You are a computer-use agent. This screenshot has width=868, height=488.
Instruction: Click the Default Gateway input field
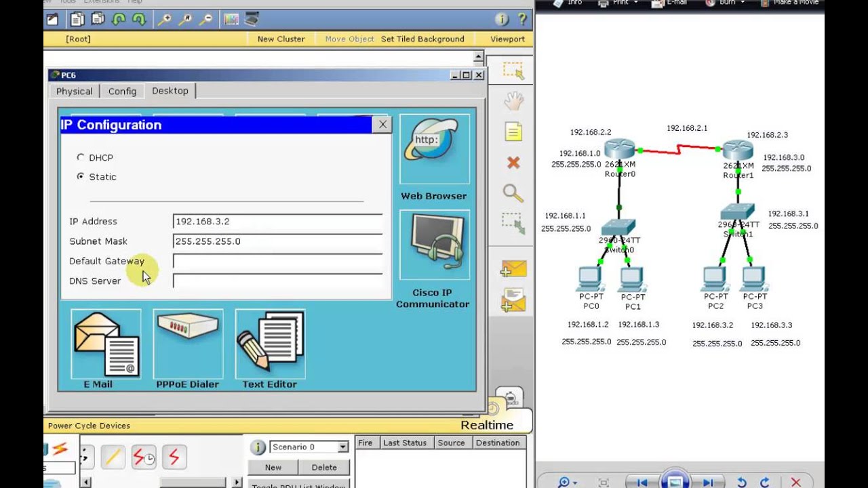(278, 261)
